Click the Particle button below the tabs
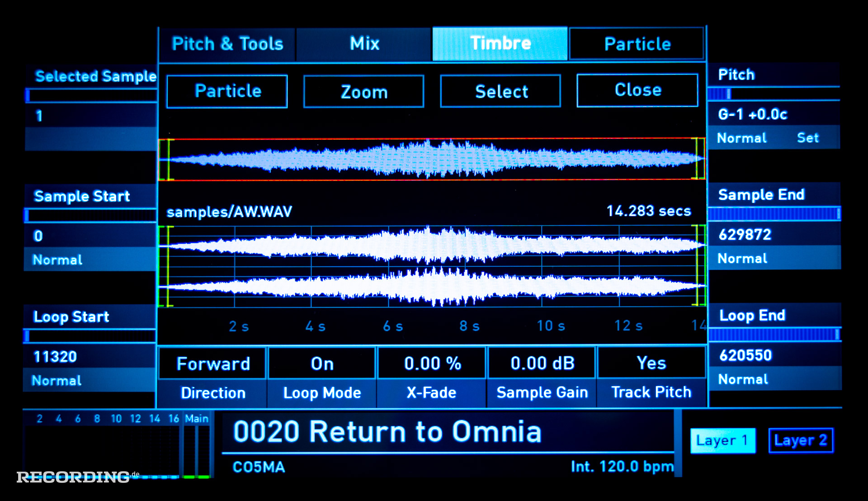 (x=227, y=91)
